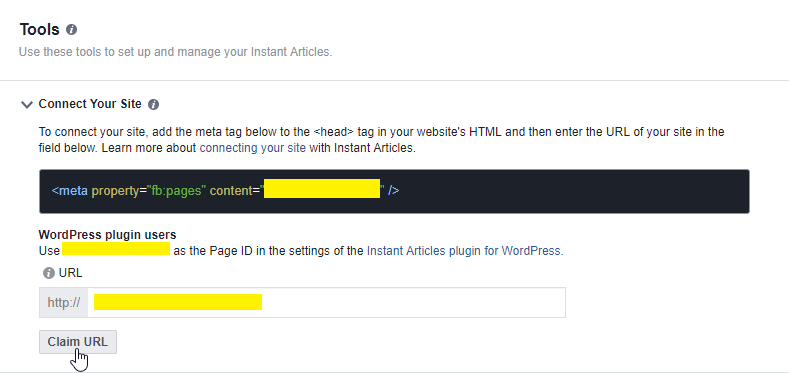Image resolution: width=791 pixels, height=373 pixels.
Task: Click the WordPress plugin users heading
Action: [107, 234]
